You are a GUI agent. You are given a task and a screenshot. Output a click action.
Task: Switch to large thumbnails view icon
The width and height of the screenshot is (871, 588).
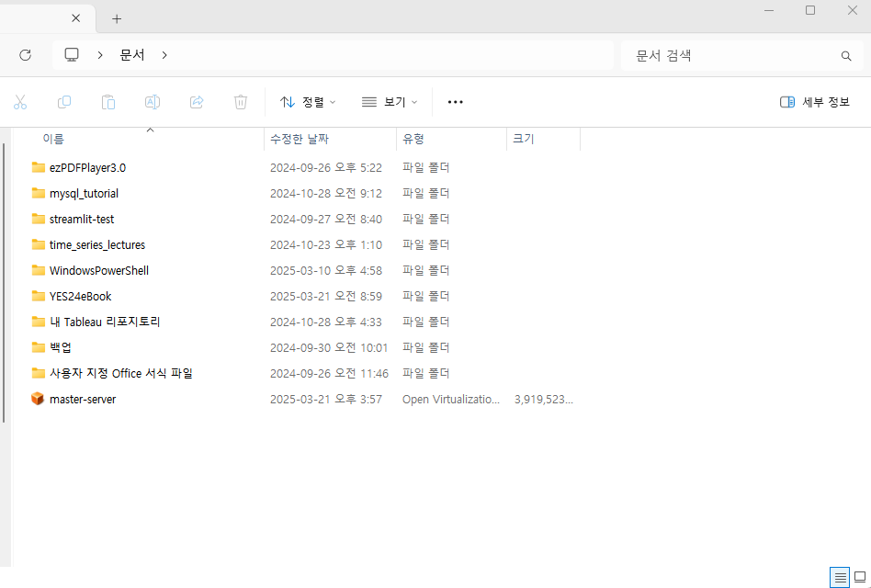[x=860, y=578]
